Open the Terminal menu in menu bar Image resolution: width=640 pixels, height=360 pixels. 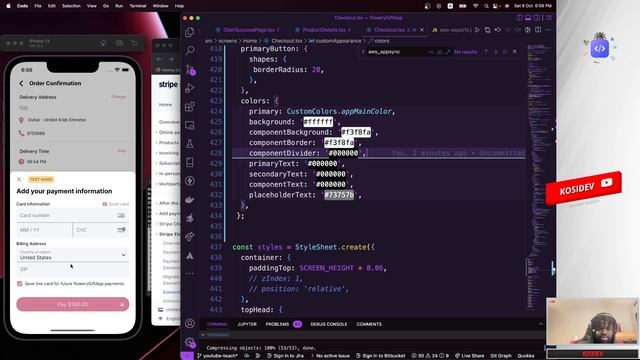pyautogui.click(x=138, y=6)
